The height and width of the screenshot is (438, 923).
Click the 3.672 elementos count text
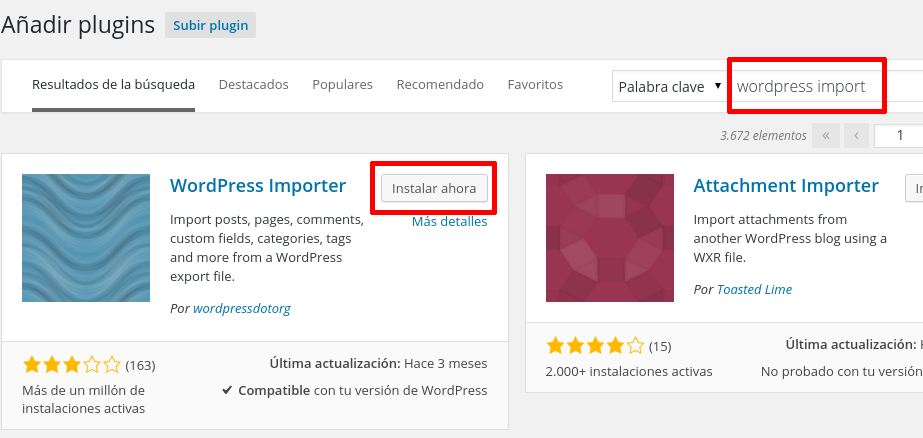pos(763,136)
